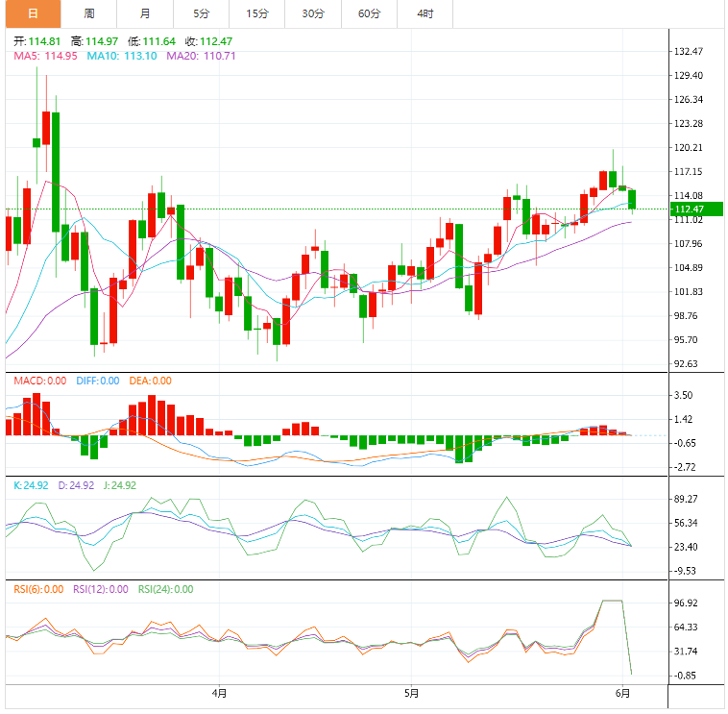Click the 6月 date axis label

(622, 694)
